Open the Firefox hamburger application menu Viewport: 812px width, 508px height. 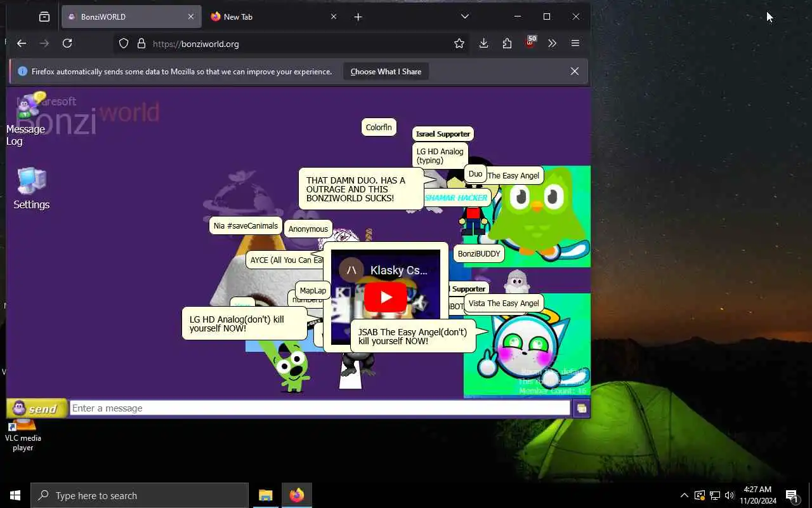tap(575, 43)
